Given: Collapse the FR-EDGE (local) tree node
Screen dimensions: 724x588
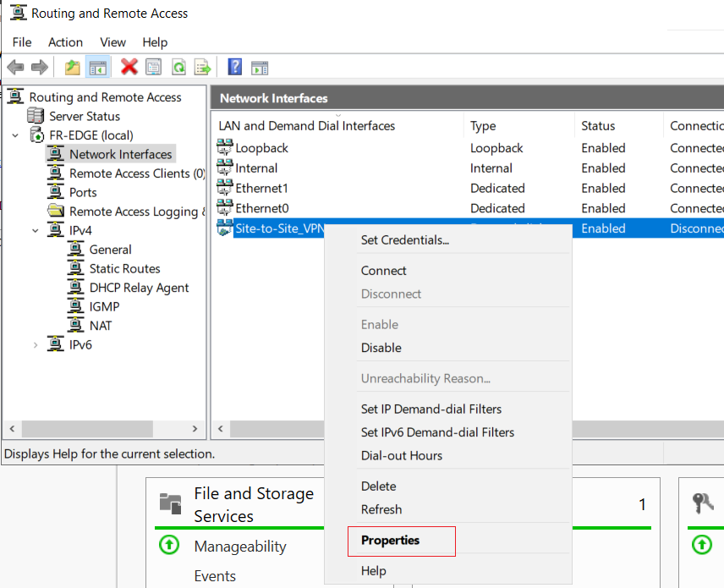Looking at the screenshot, I should tap(16, 135).
